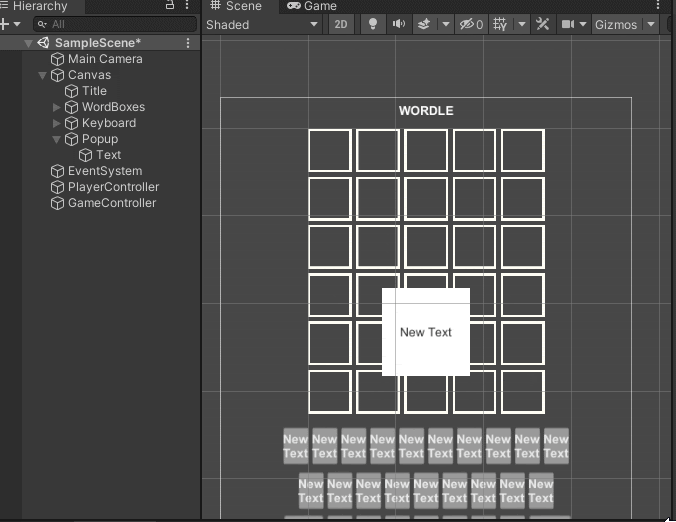Viewport: 676px width, 522px height.
Task: Toggle hidden objects visibility counter icon
Action: (471, 24)
